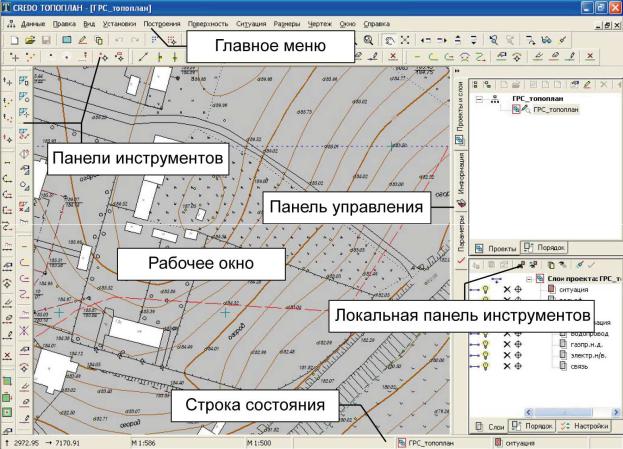Open the Правка menu

point(64,24)
